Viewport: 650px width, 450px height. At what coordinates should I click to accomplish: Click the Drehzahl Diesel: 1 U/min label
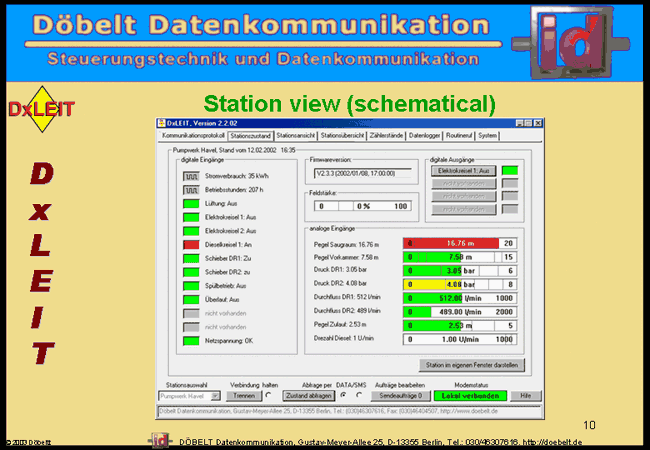(x=344, y=338)
